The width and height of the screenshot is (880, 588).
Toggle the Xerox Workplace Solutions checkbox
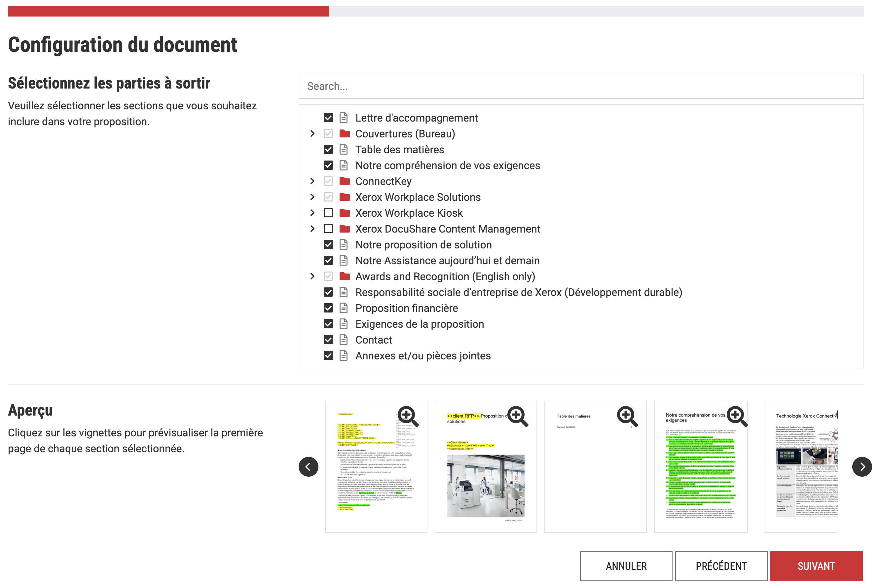[x=328, y=197]
